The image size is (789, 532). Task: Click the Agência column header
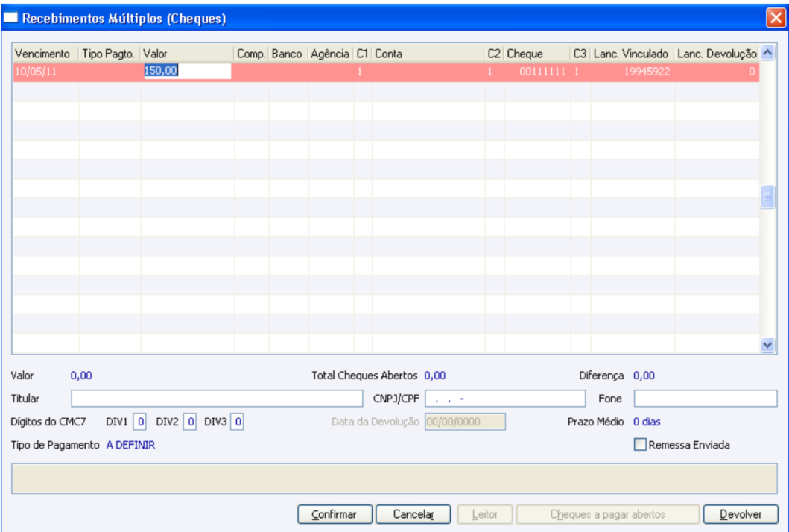(x=331, y=54)
